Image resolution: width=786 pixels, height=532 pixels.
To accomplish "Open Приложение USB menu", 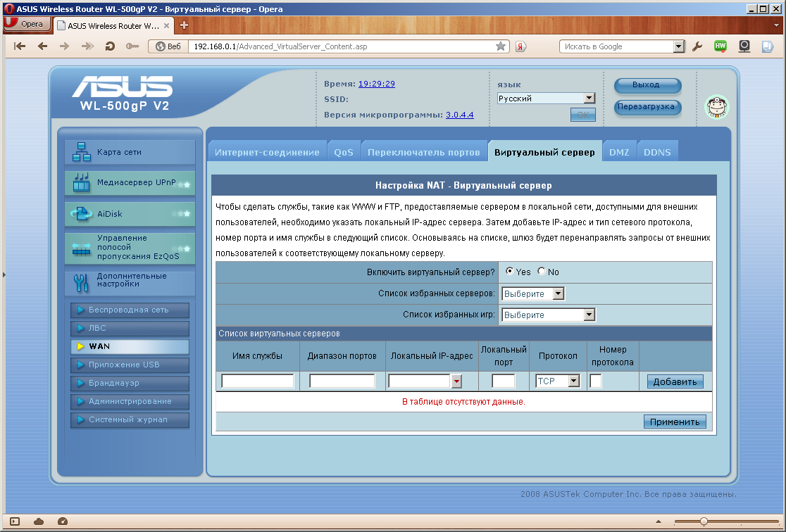I will [x=130, y=365].
